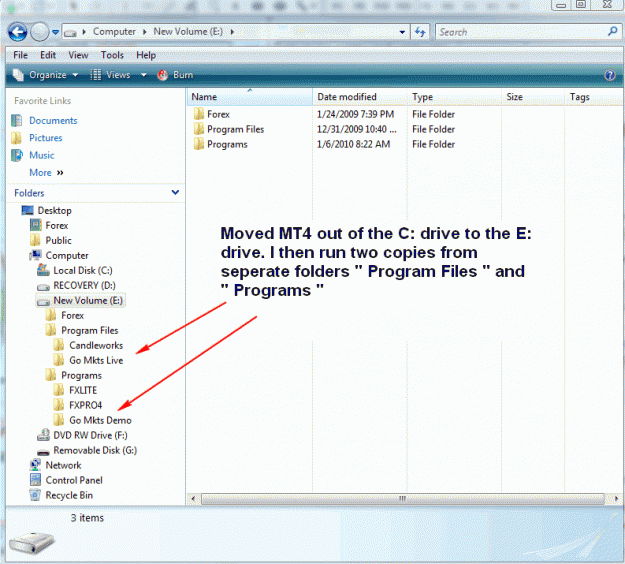Screen dimensions: 625x564
Task: Expand arrow after Computer in breadcrumb
Action: 144,32
